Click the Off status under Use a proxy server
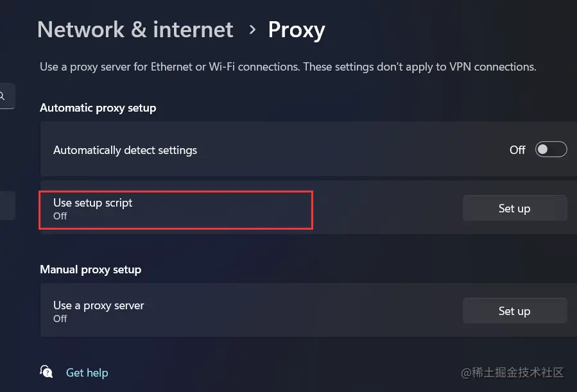Screen dimensions: 577x392 [60, 318]
